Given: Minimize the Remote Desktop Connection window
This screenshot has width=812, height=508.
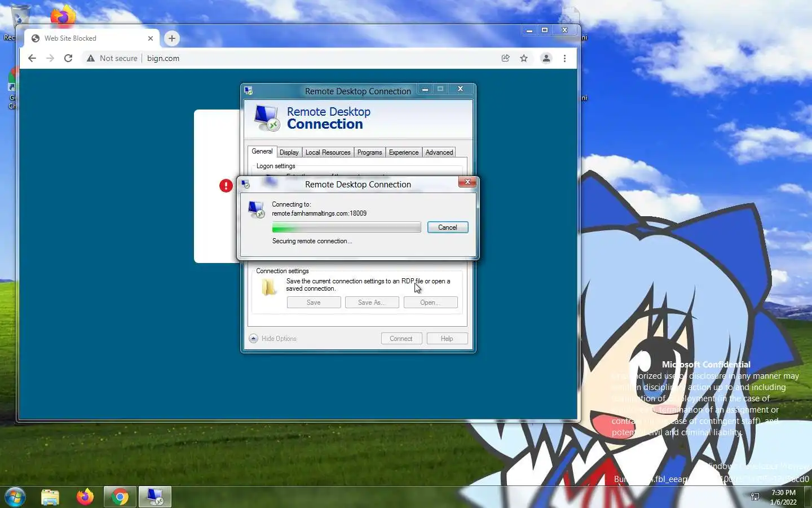Looking at the screenshot, I should 425,89.
